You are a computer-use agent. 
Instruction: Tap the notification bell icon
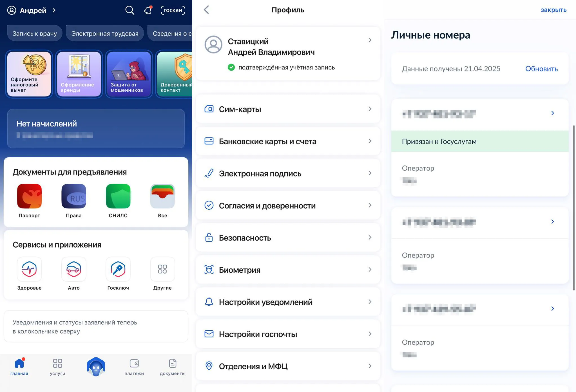[148, 10]
